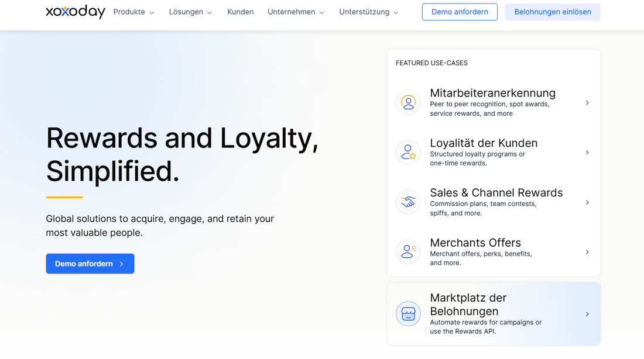The height and width of the screenshot is (359, 644).
Task: Select the storefront icon for Marktplatz der Belohnungen
Action: [408, 313]
